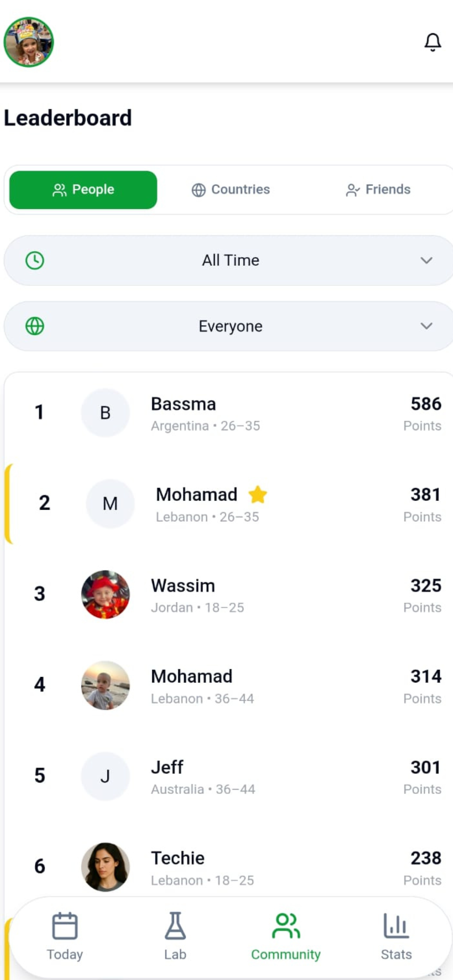Open Wassim's profile picture
453x980 pixels.
(105, 594)
